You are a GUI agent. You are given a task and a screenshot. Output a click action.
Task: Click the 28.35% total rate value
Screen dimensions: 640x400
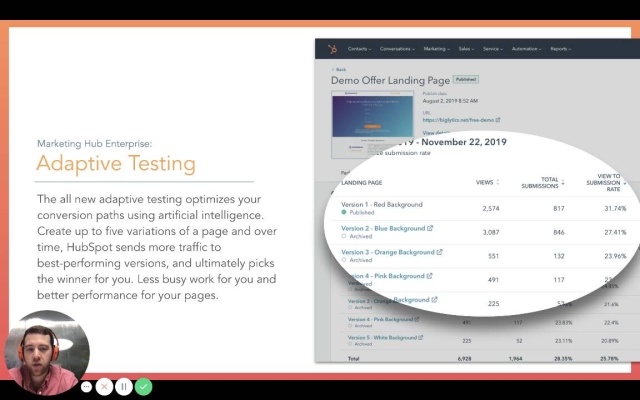tap(564, 359)
